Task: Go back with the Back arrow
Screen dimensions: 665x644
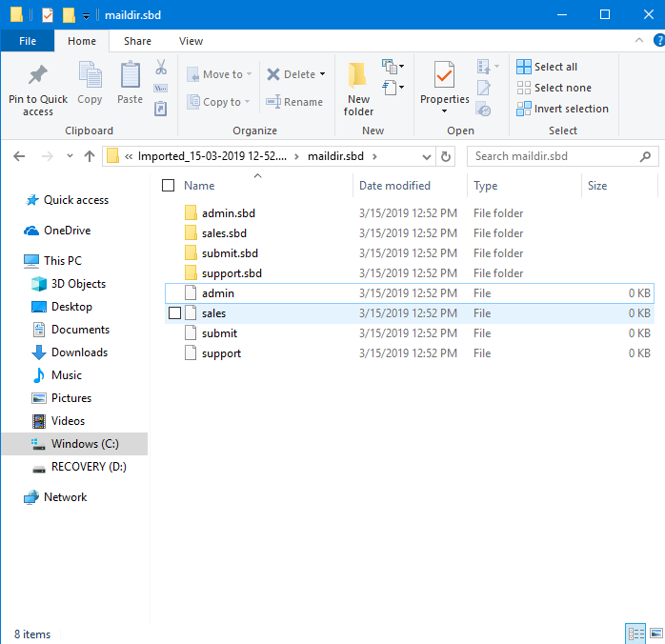Action: pyautogui.click(x=19, y=156)
